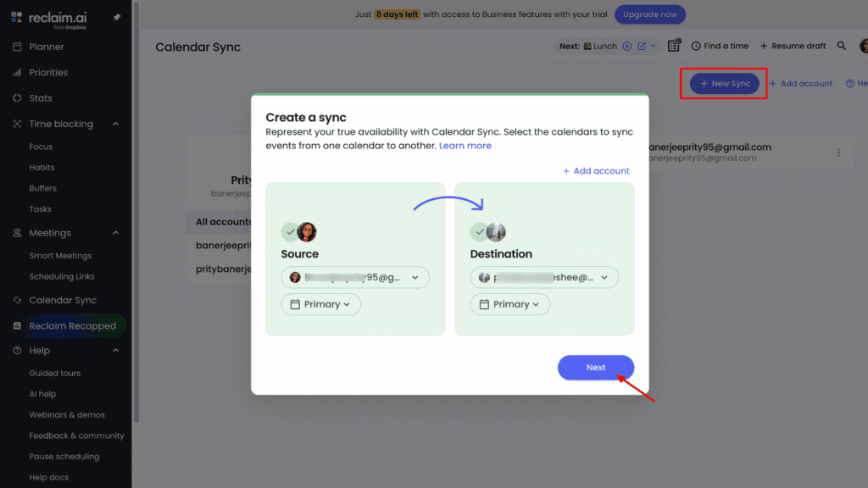Screen dimensions: 868x488
Task: Open the Primary calendar dropdown under Destination
Action: pos(510,304)
